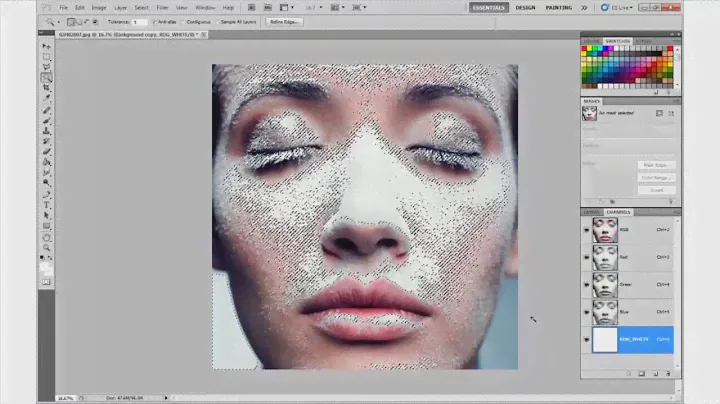Switch to the Design workspace

[x=525, y=8]
